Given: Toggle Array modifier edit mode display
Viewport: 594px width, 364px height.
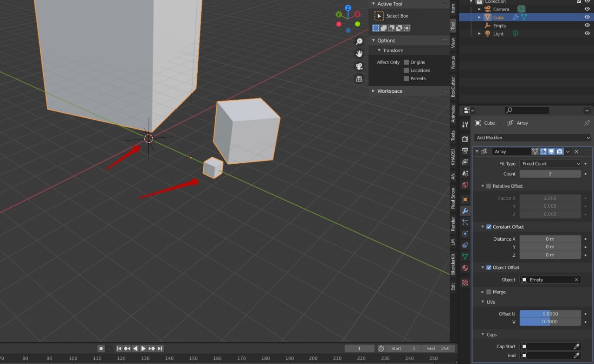Looking at the screenshot, I should coord(543,152).
